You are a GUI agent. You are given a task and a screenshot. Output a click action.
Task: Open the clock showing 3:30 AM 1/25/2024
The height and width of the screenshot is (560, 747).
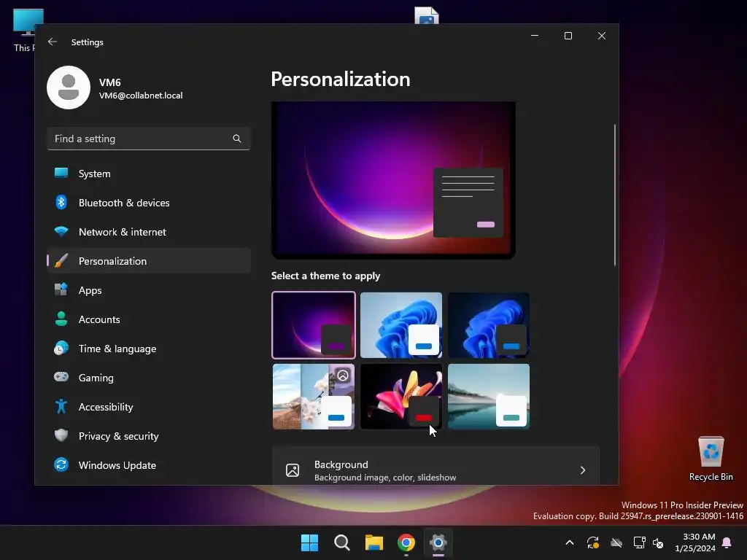(695, 542)
